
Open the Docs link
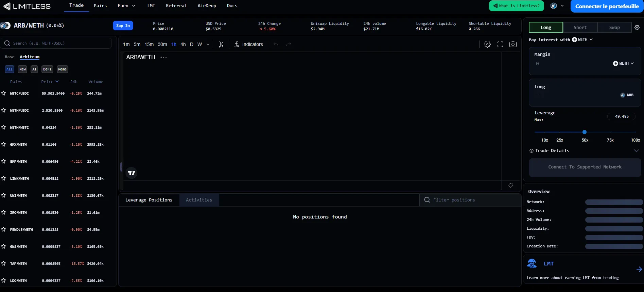232,6
